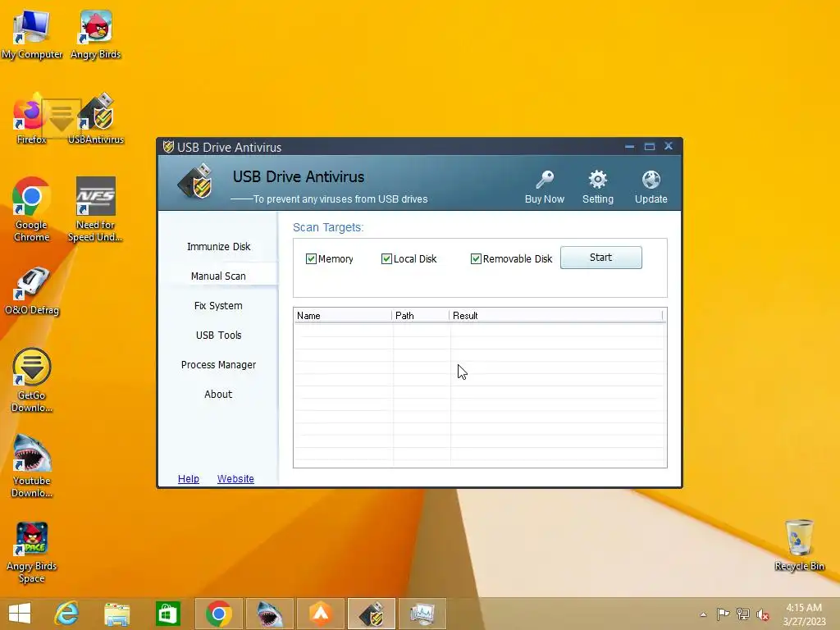Open My Computer desktop icon
840x630 pixels.
[32, 34]
